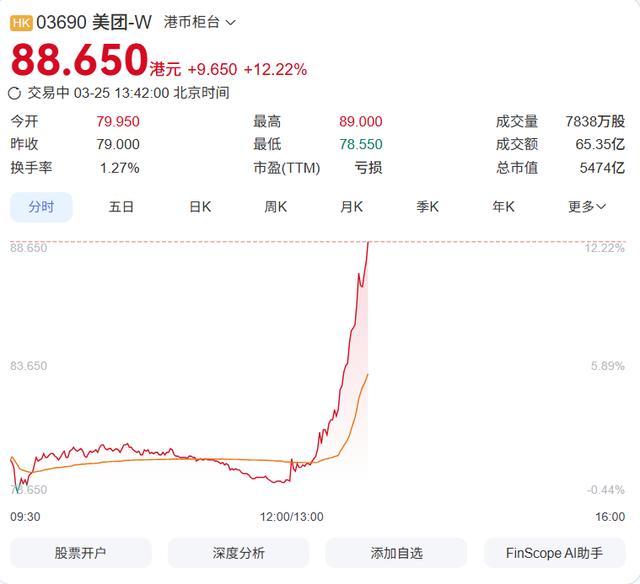Launch the FinScope AI助手 button

pos(553,553)
